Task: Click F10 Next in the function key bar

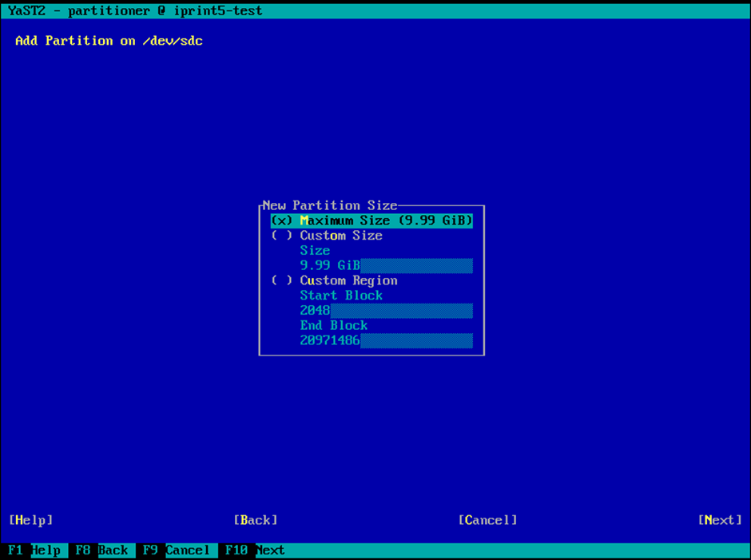Action: point(256,550)
